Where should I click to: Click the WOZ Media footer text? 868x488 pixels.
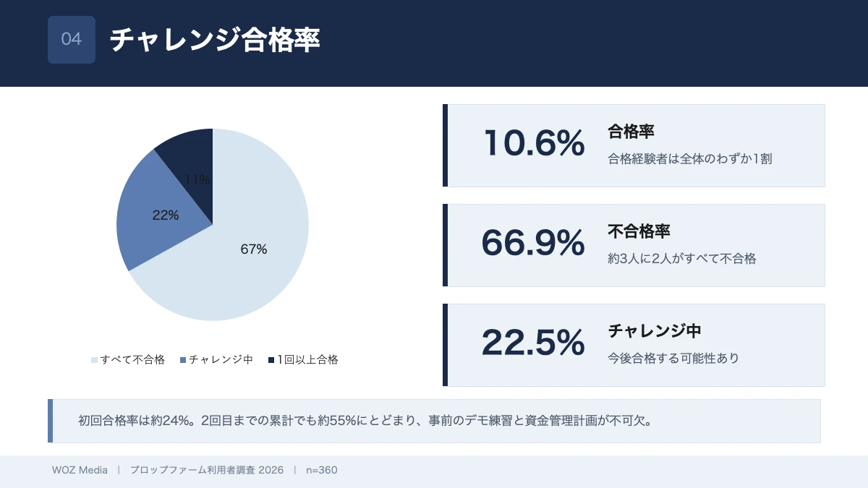point(80,470)
